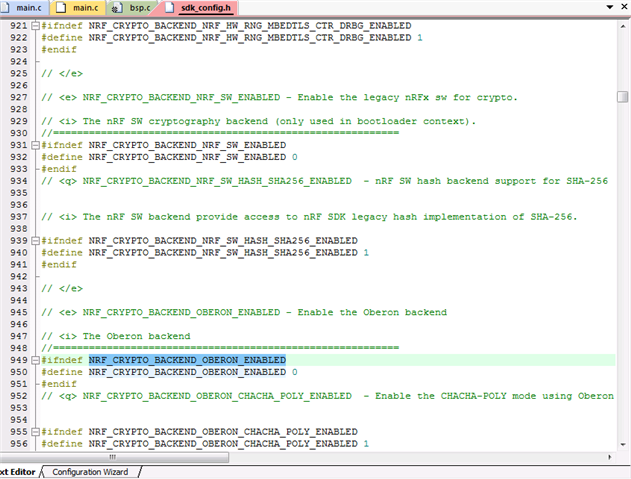Click the horizontal scrollbar right arrow
Viewport: 631px width, 480px height.
(x=610, y=457)
